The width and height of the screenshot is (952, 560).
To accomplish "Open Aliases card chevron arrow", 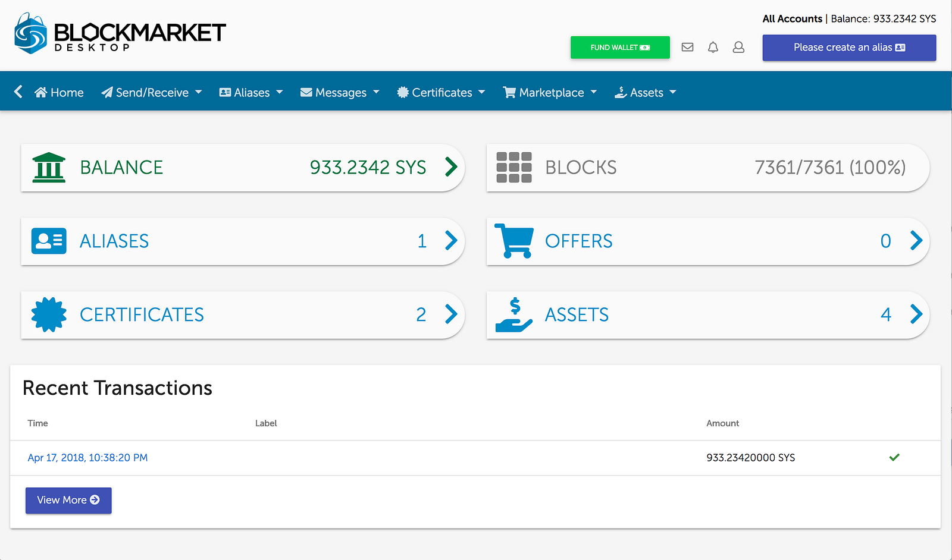I will coord(452,241).
